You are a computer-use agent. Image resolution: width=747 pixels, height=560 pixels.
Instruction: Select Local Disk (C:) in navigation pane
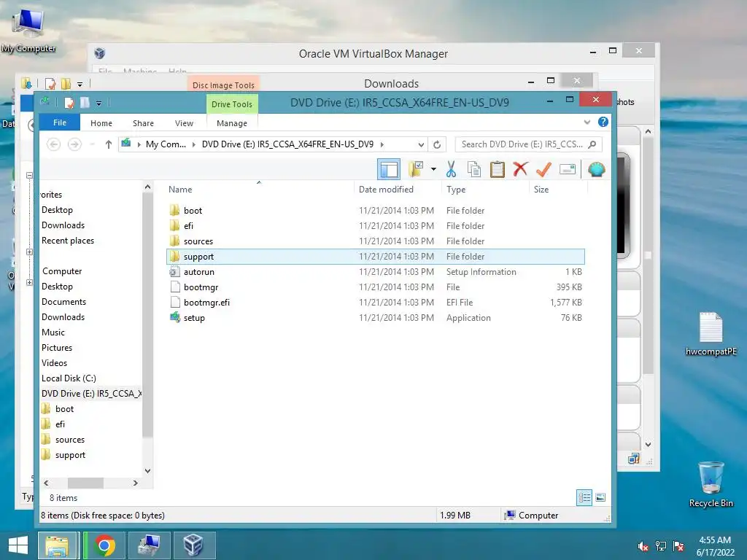click(x=69, y=378)
